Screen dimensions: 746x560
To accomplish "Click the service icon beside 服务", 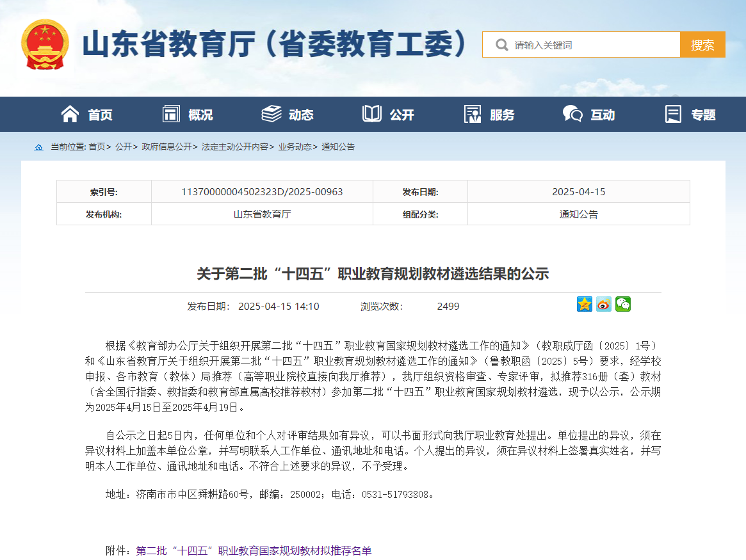I will coord(473,114).
